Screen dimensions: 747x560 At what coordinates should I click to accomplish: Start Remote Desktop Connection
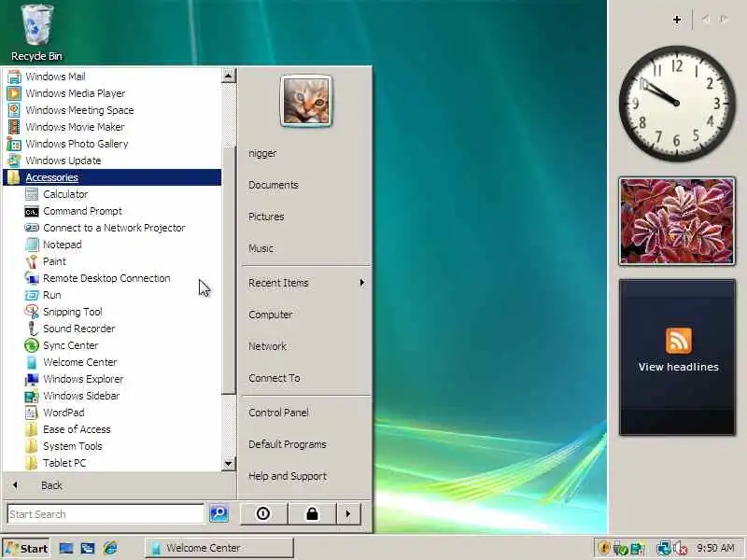click(112, 278)
